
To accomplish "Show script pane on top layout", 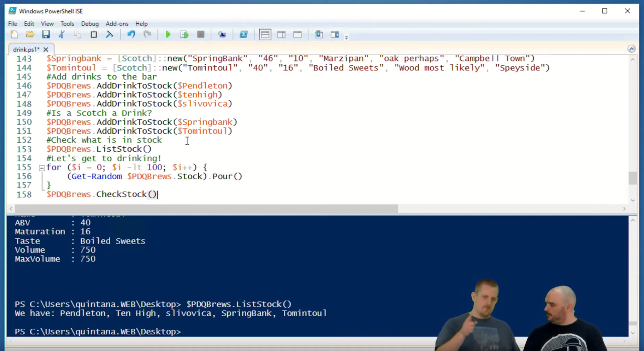I will pos(265,35).
